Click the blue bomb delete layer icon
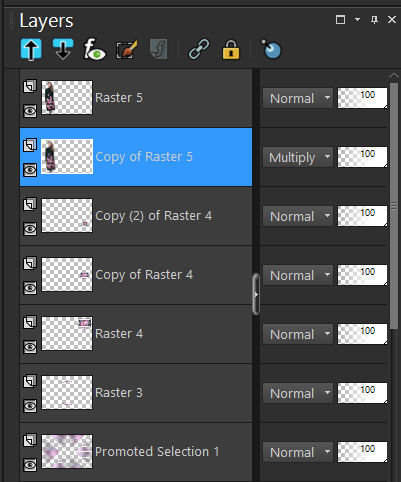Viewport: 401px width, 482px height. [x=271, y=49]
